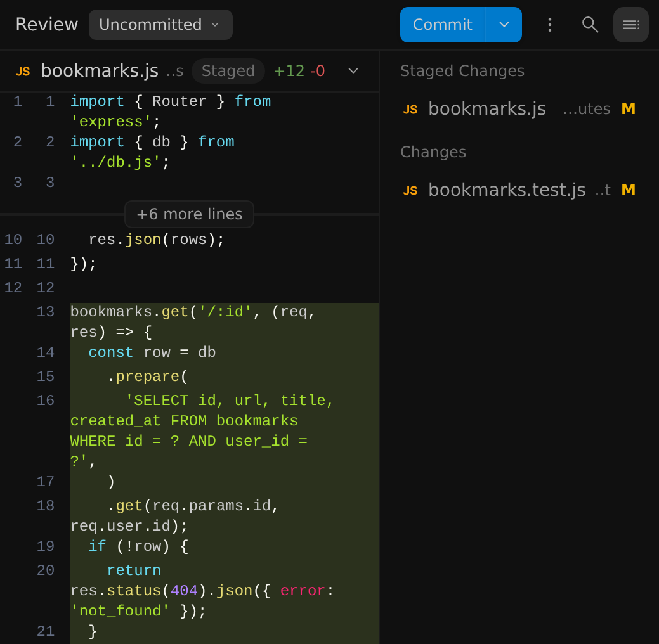Click the JS icon beside bookmarks.test.js
This screenshot has width=659, height=644.
[410, 191]
